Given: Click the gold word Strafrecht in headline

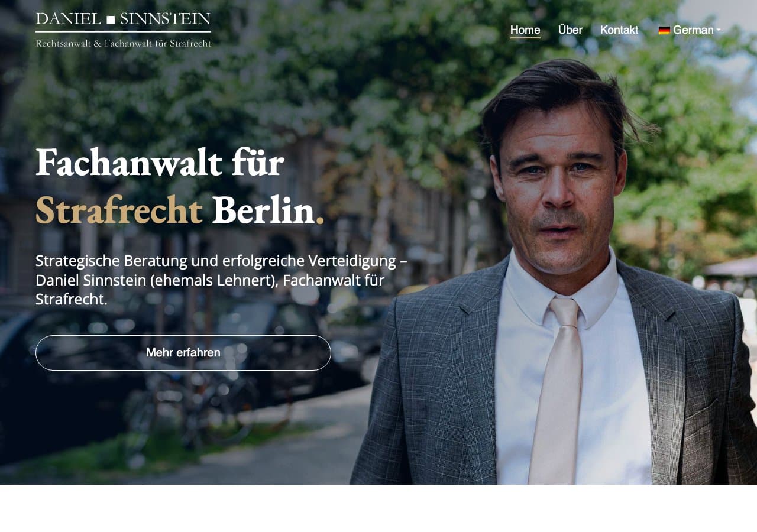Looking at the screenshot, I should click(x=119, y=210).
